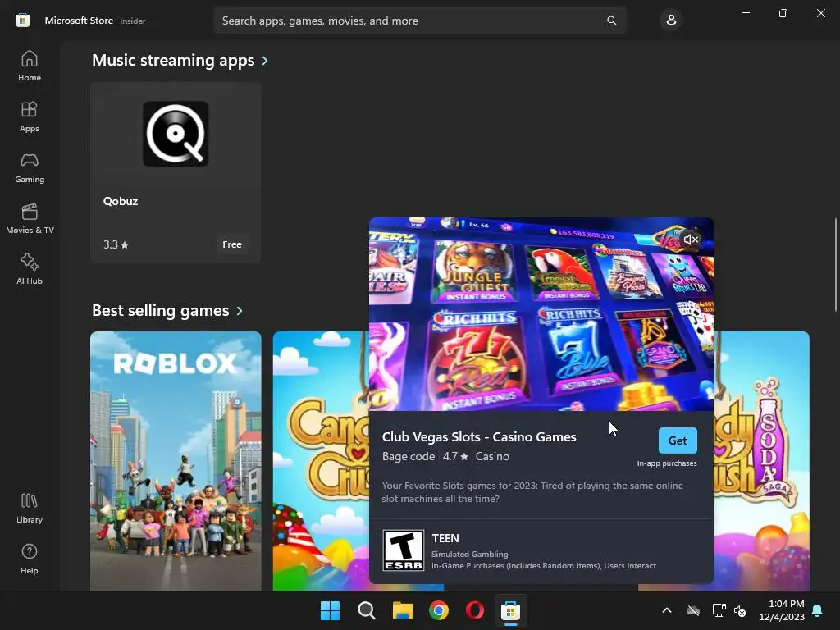This screenshot has height=630, width=840.
Task: Click the In-Game Purchases descriptor line
Action: 544,566
